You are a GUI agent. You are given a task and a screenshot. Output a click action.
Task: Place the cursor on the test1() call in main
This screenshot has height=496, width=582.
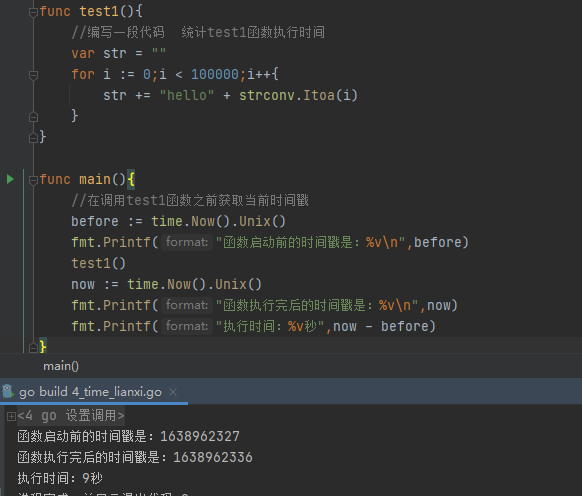(98, 263)
